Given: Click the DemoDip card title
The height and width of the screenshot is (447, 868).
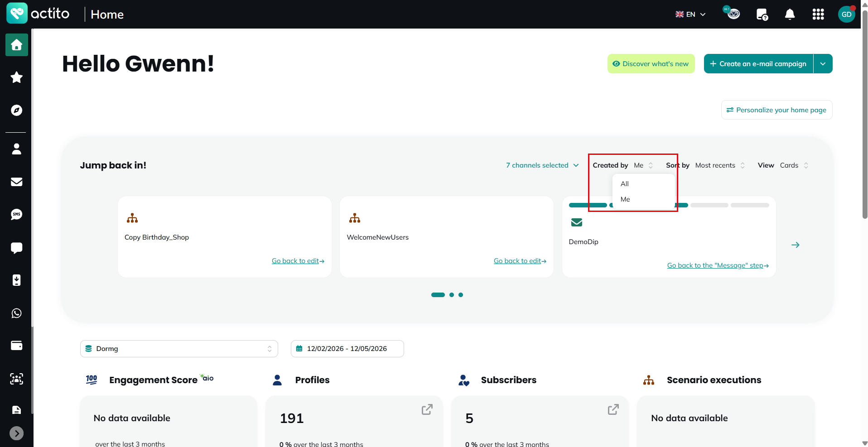Looking at the screenshot, I should [x=583, y=242].
